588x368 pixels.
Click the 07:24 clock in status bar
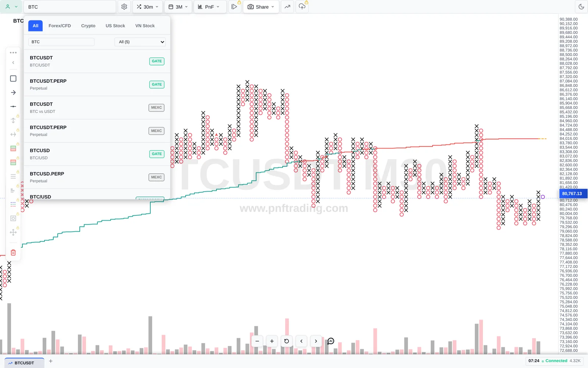coord(534,361)
